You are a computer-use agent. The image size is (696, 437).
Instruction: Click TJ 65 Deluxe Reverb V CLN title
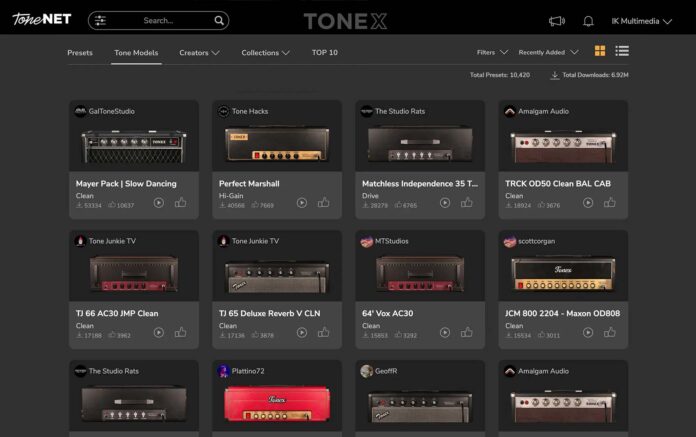coord(269,313)
